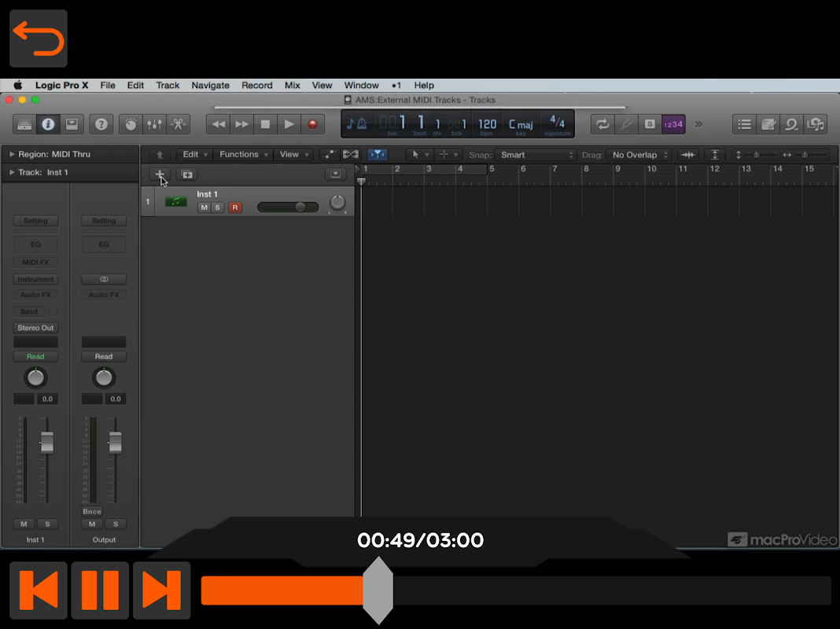840x629 pixels.
Task: Toggle the Show Automation button
Action: [x=330, y=155]
